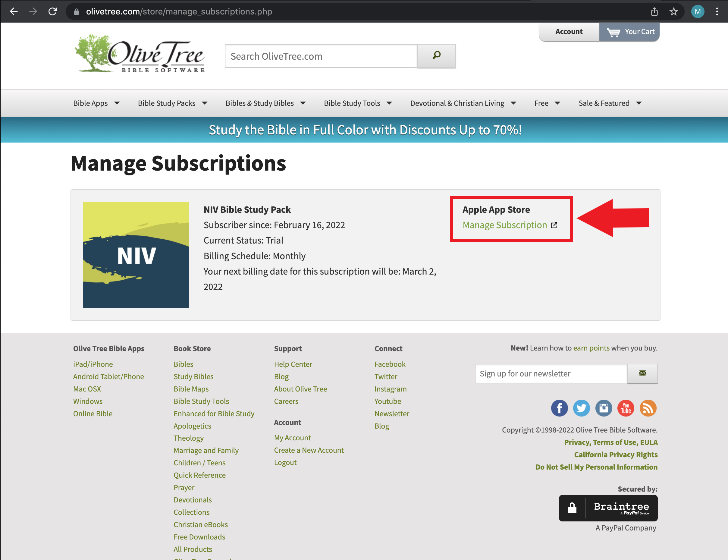
Task: Open Chrome three-dot menu
Action: tap(717, 12)
